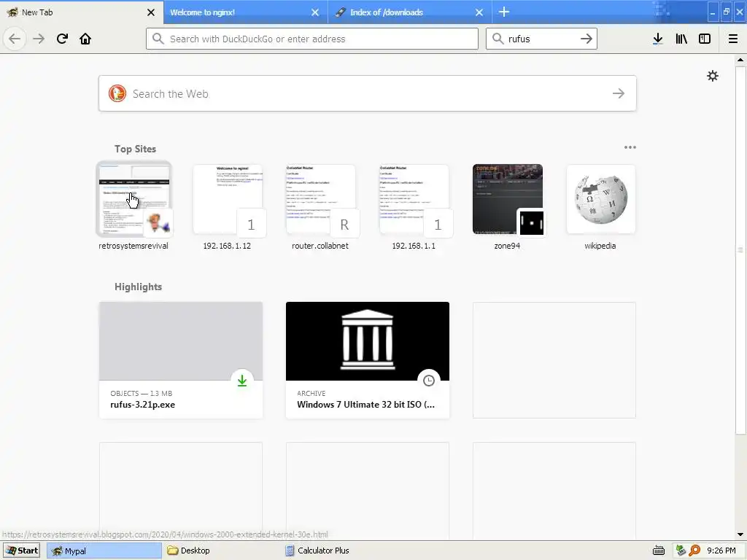Image resolution: width=747 pixels, height=560 pixels.
Task: Click the forward navigation arrow
Action: [x=39, y=39]
